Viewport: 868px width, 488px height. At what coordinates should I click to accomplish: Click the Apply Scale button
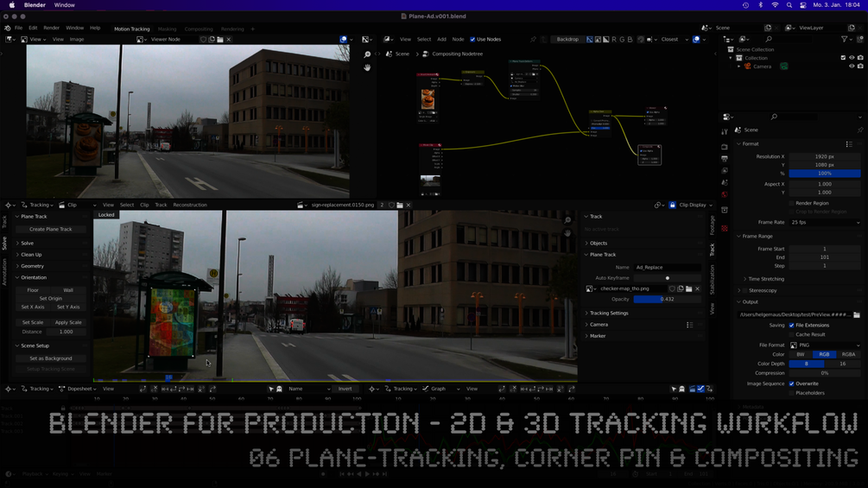(x=68, y=322)
